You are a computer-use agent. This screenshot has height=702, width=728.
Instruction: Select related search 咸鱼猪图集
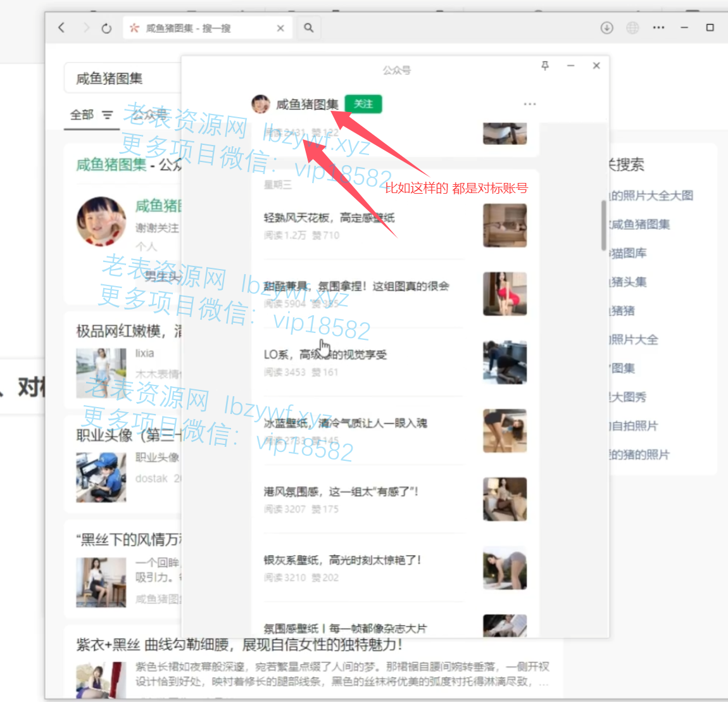[640, 224]
